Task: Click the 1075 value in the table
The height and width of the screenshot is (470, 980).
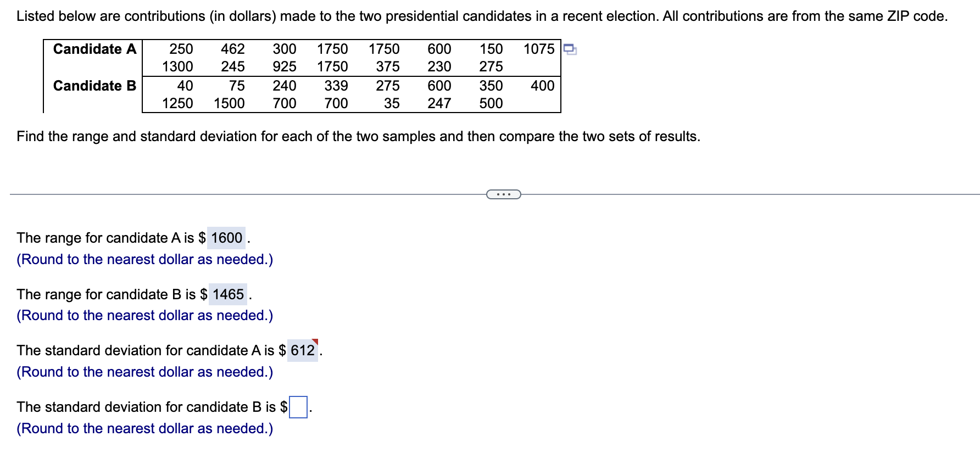Action: click(539, 49)
